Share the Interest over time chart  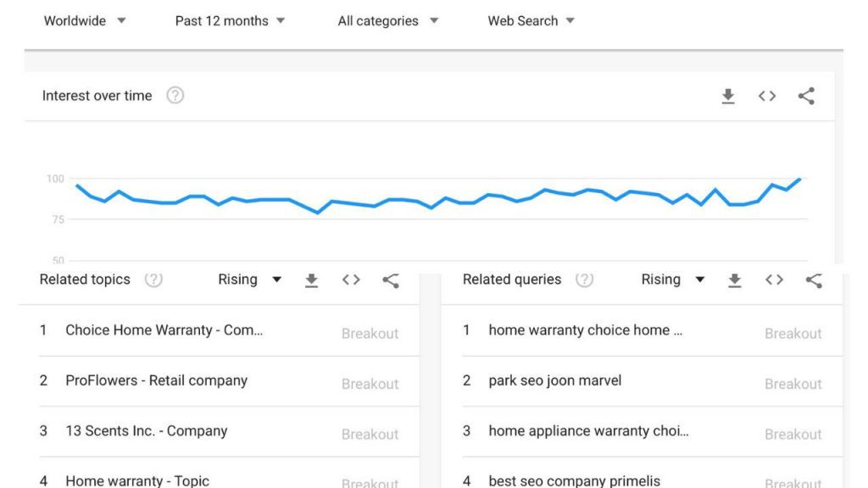pyautogui.click(x=806, y=97)
